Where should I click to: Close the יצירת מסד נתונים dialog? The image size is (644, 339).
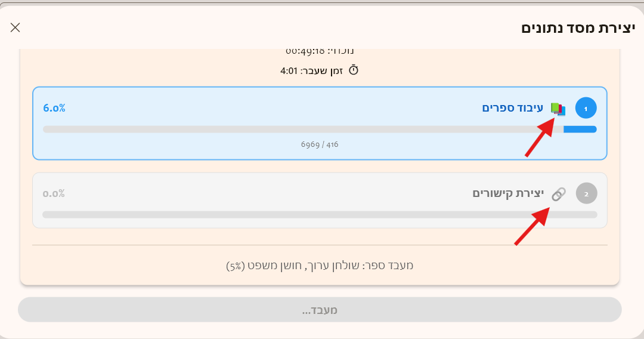(x=16, y=27)
